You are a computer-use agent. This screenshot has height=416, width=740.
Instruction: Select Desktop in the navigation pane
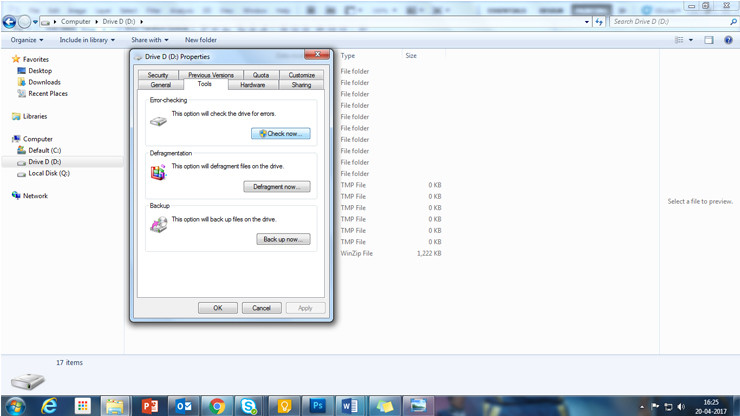coord(40,71)
